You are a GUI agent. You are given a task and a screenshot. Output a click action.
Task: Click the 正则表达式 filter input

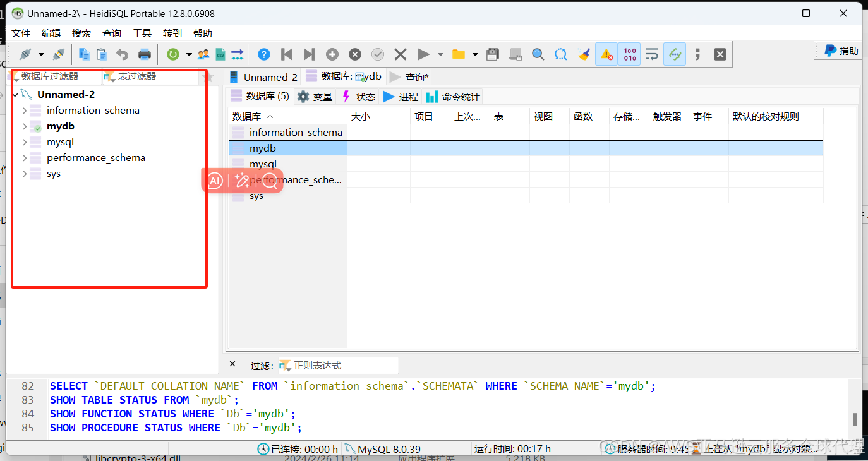339,366
